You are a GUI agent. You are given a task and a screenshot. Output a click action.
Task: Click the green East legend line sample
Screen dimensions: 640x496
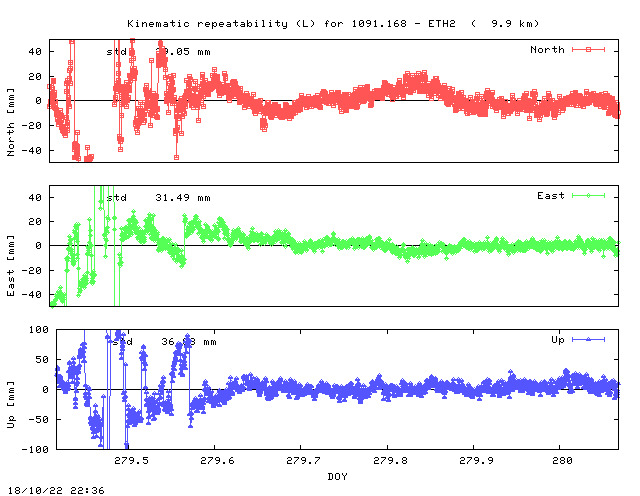(x=588, y=196)
